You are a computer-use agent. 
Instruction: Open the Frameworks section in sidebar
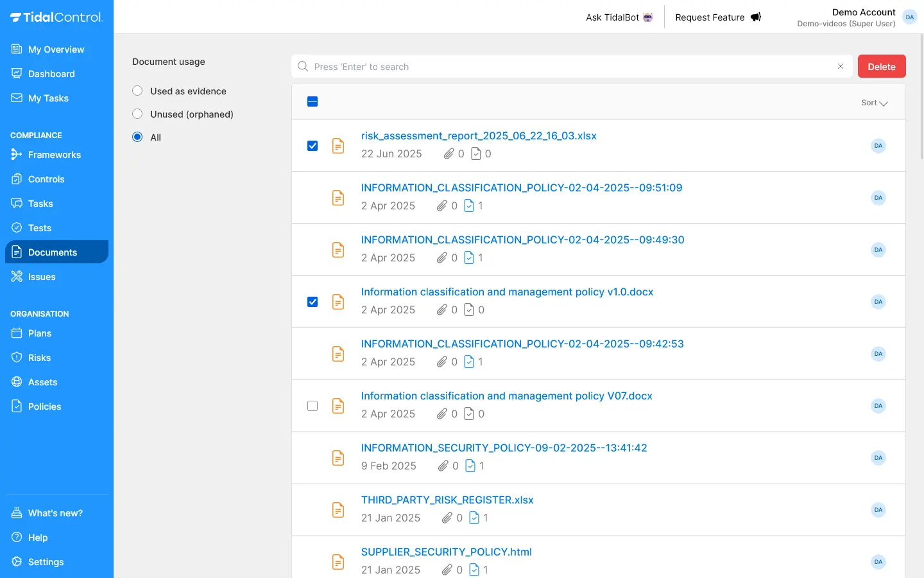pos(54,155)
